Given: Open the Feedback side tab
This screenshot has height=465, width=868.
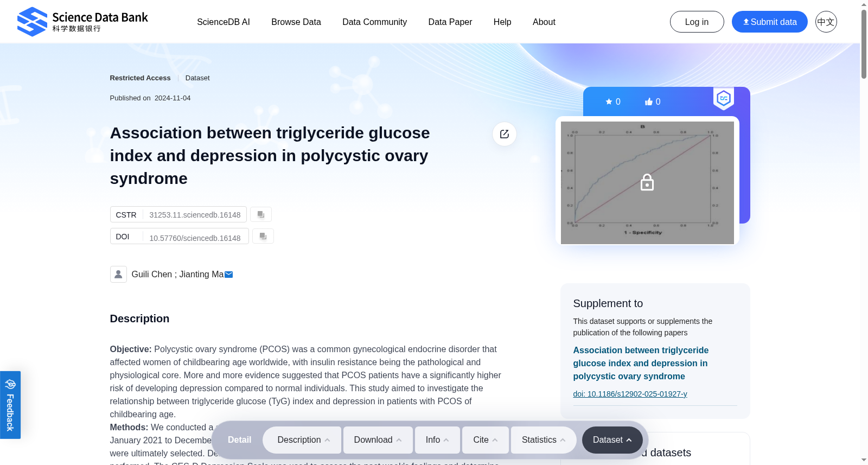Looking at the screenshot, I should point(10,405).
